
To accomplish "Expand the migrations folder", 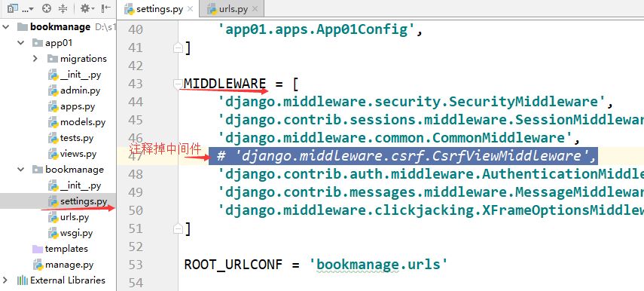I will 35,59.
